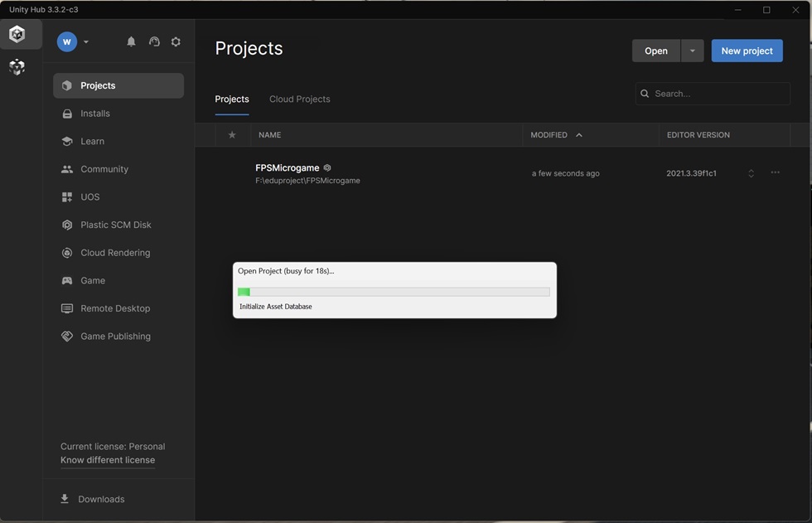Open the notifications bell icon
812x523 pixels.
(x=131, y=42)
